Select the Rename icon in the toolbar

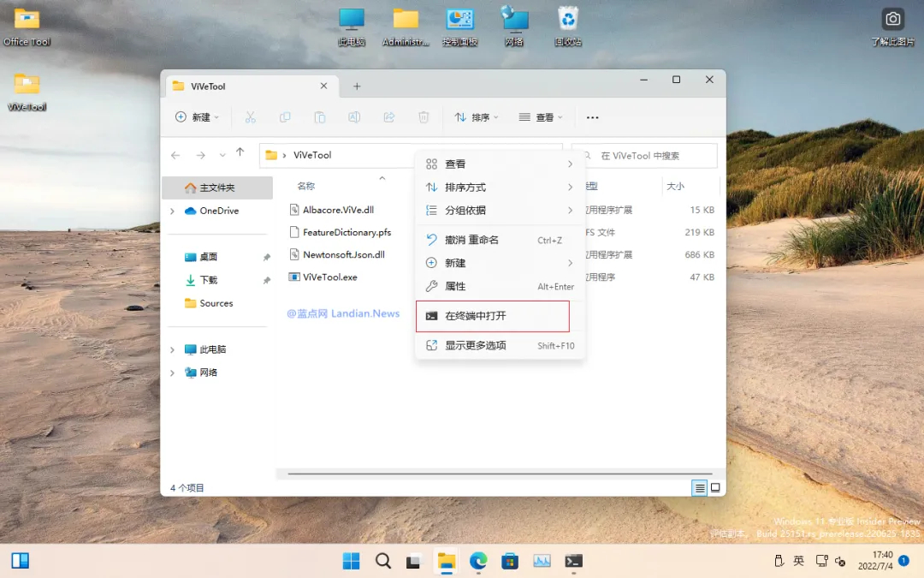click(x=354, y=117)
